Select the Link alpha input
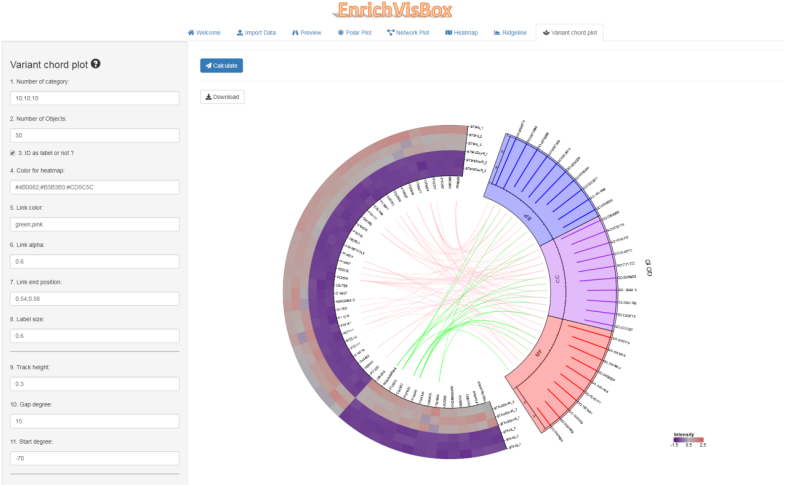Image resolution: width=788 pixels, height=485 pixels. click(x=94, y=261)
